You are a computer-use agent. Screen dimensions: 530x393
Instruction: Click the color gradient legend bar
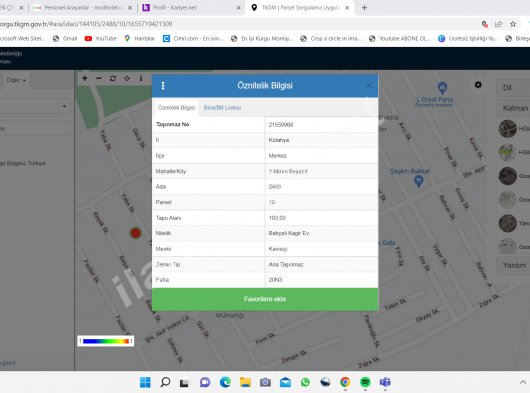point(106,341)
